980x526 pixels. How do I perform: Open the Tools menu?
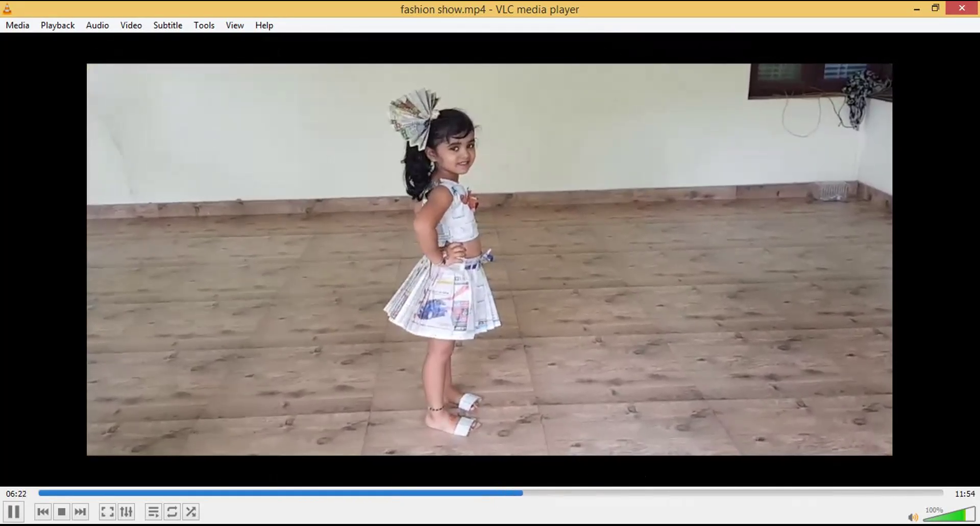pyautogui.click(x=204, y=25)
